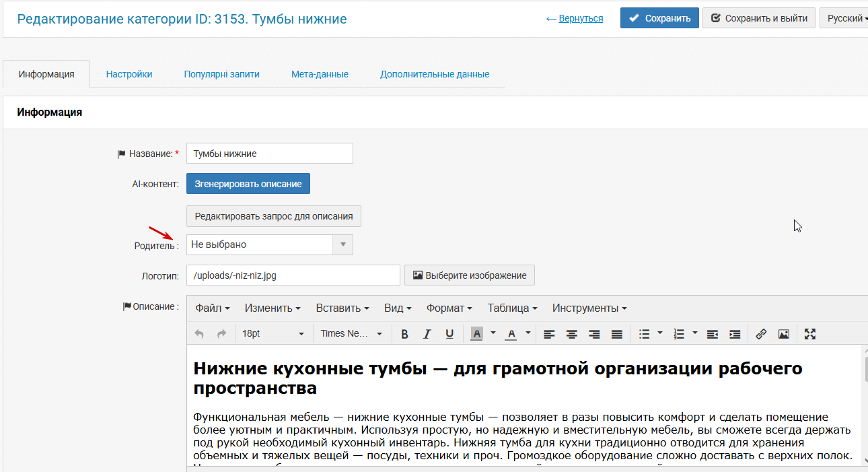Click the Undo arrow in editor toolbar
The height and width of the screenshot is (472, 868).
point(199,334)
